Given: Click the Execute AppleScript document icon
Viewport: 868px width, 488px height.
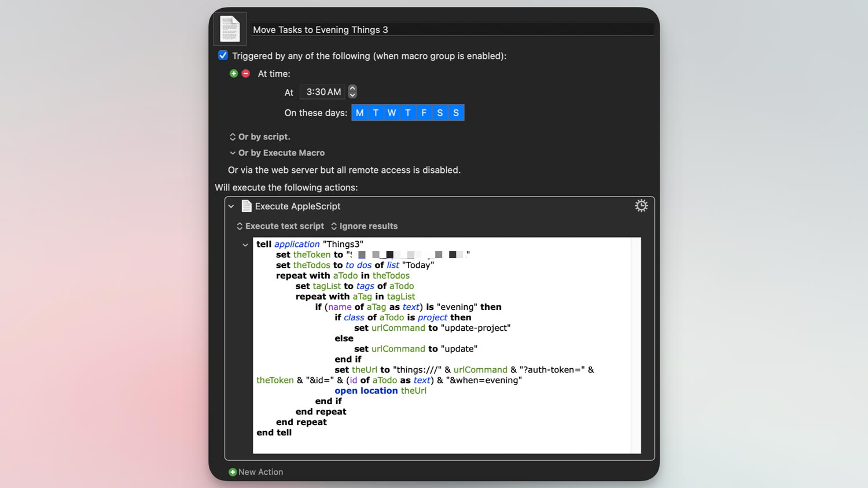Looking at the screenshot, I should pos(247,206).
